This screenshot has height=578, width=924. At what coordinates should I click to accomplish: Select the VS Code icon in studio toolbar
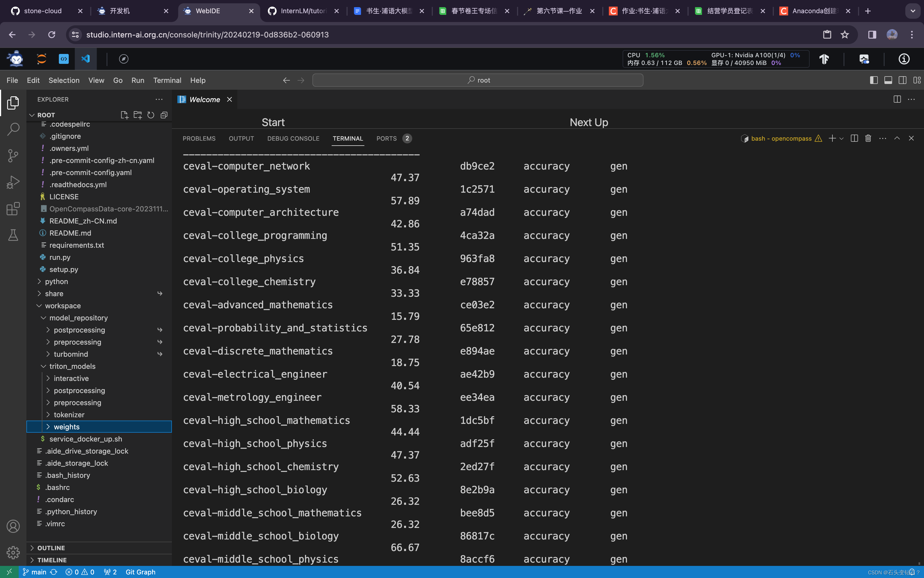(86, 59)
